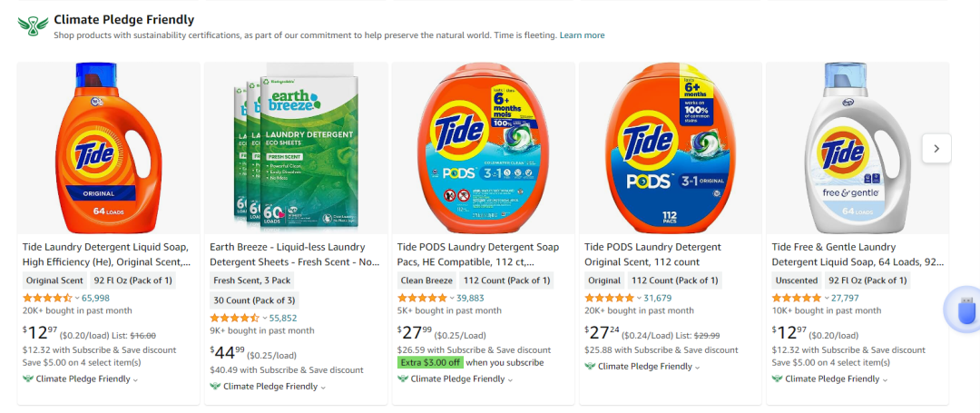Click the $44.99 Earth Breeze price
980x413 pixels.
228,354
